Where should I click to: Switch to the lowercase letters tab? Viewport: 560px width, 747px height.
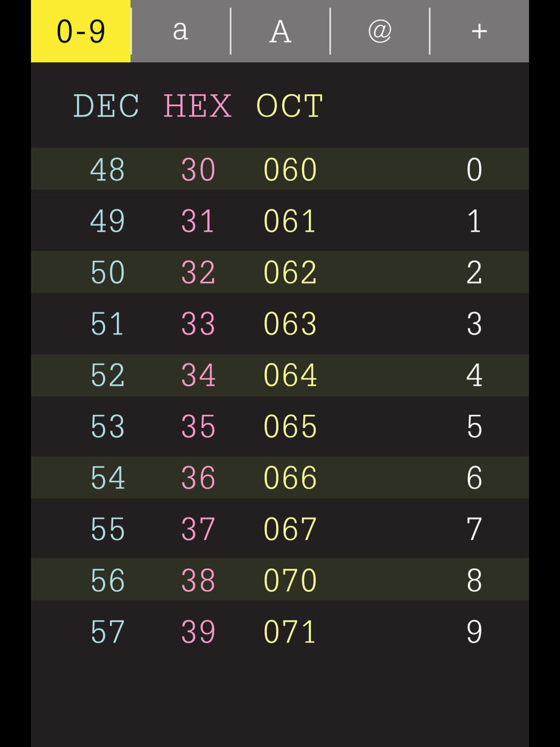(181, 30)
